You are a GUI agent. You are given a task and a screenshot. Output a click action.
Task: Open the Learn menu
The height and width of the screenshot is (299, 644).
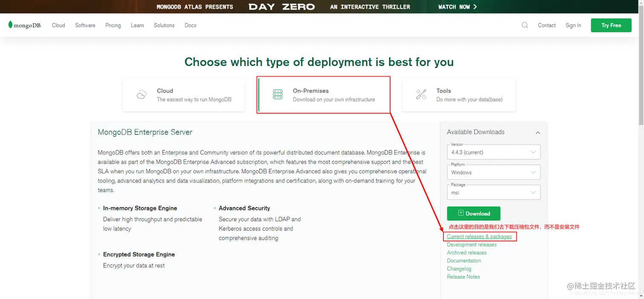pos(137,25)
